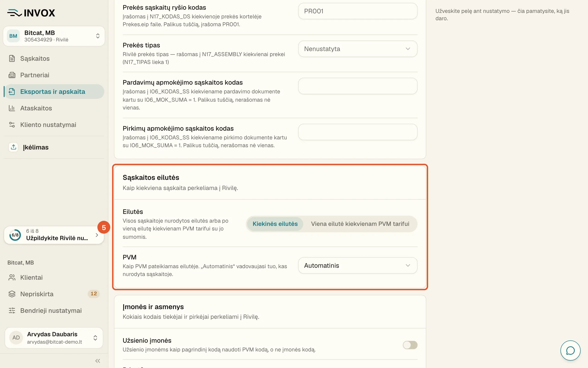Click the INVOX logo
The image size is (588, 368).
tap(31, 13)
